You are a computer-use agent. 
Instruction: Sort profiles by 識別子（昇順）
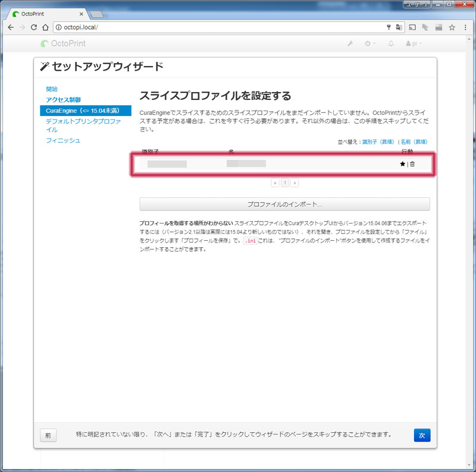tap(378, 141)
